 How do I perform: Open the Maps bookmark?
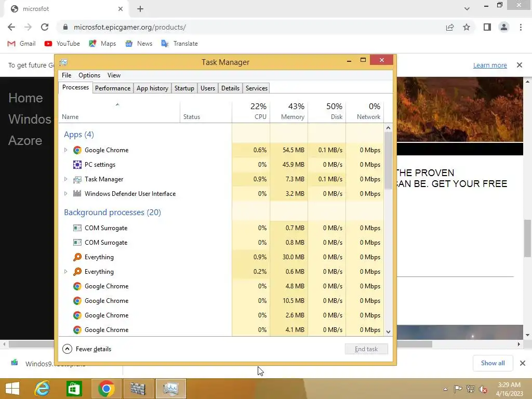point(102,44)
